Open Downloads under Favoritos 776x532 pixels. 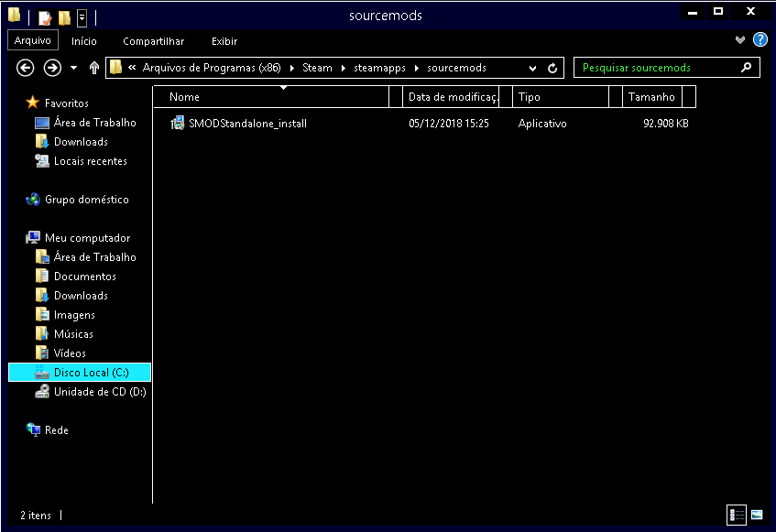[81, 141]
